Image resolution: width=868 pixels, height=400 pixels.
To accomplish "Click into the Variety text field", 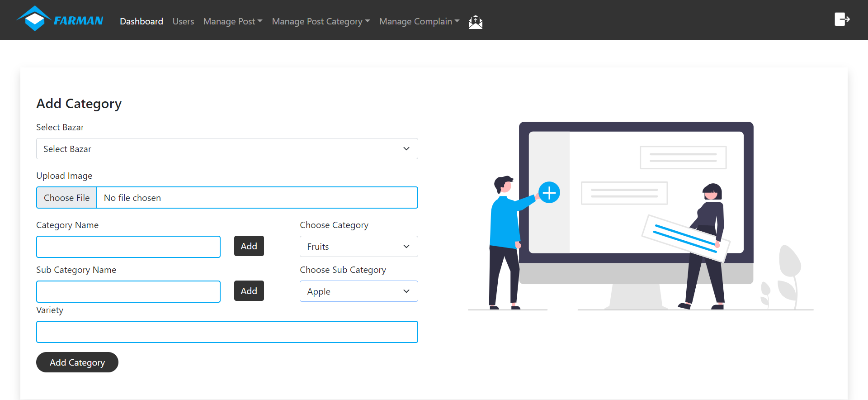I will point(227,332).
